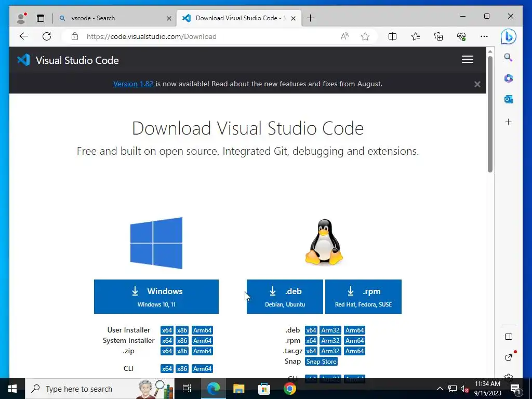The height and width of the screenshot is (399, 532).
Task: Choose System Installer Arm64
Action: 202,341
